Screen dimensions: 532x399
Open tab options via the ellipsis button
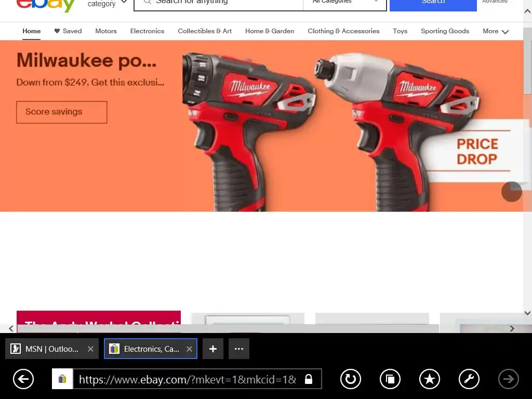click(x=239, y=349)
